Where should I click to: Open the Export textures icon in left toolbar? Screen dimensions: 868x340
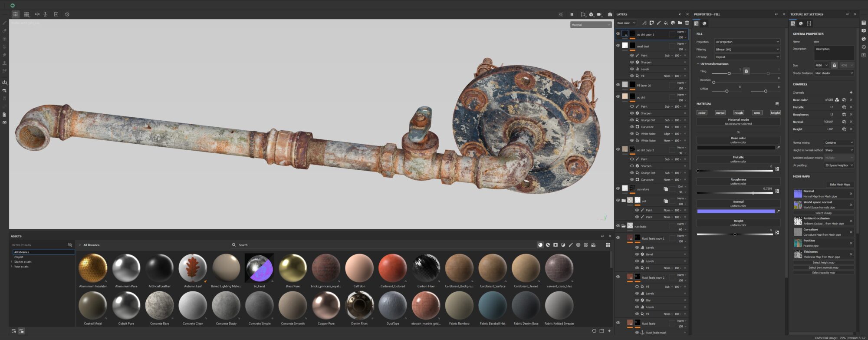4,83
